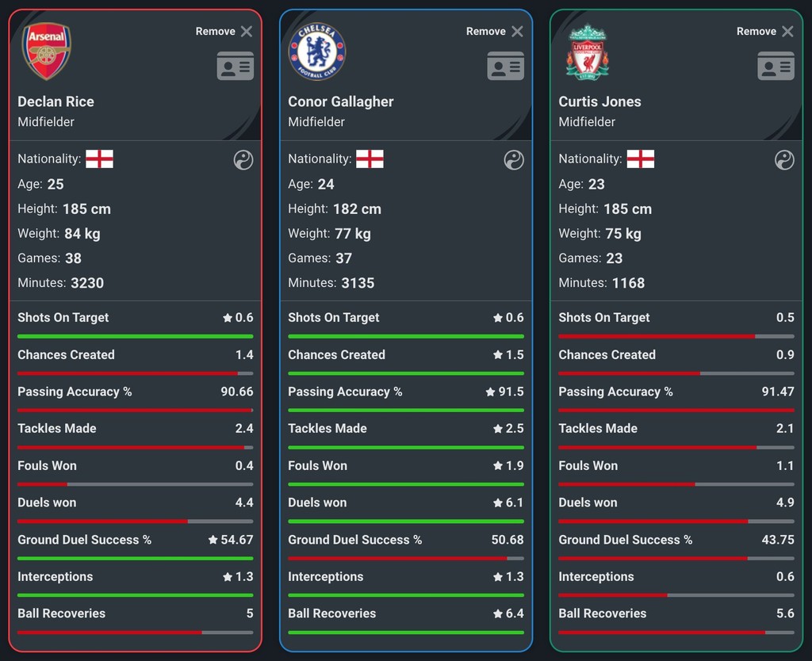Click England flag on Declan Rice card
This screenshot has height=661, width=812.
pos(99,159)
